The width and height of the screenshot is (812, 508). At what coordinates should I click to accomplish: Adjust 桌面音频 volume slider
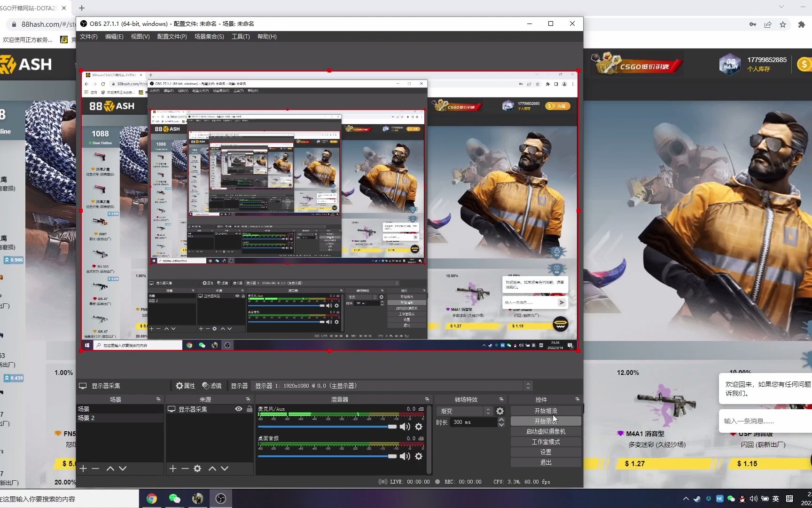(328, 456)
